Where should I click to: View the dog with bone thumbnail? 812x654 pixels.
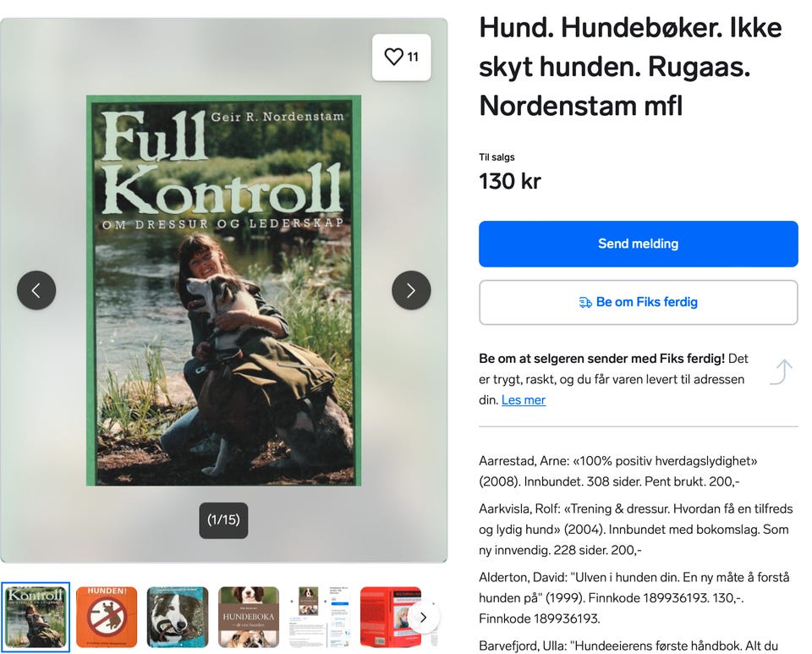pos(178,617)
